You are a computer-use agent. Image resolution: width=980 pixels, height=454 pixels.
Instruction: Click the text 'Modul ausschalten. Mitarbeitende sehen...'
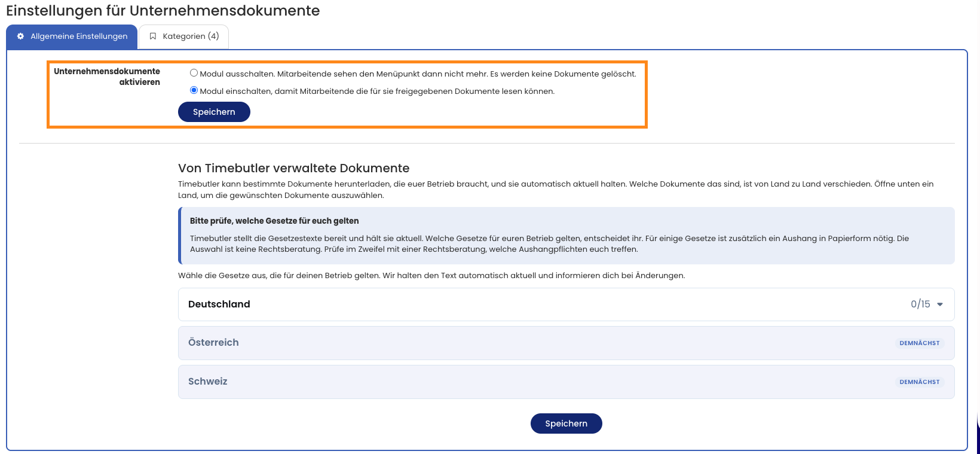418,74
